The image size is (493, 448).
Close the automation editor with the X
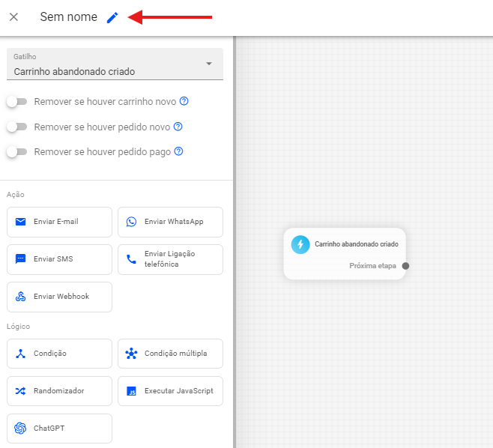pos(13,17)
